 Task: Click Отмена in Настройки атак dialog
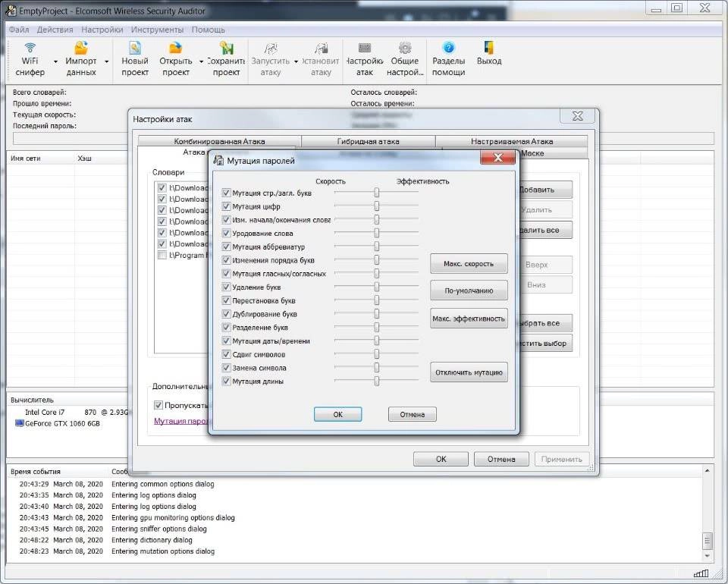(x=501, y=459)
